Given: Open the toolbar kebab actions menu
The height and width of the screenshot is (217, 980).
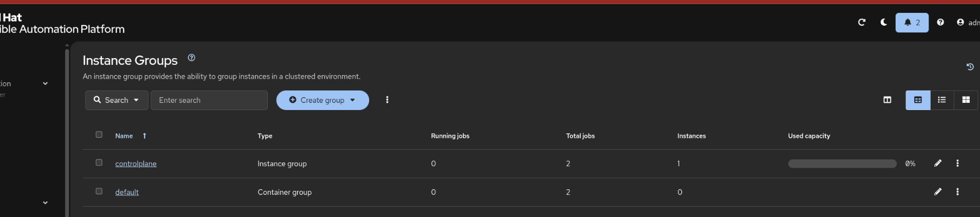Looking at the screenshot, I should (387, 100).
